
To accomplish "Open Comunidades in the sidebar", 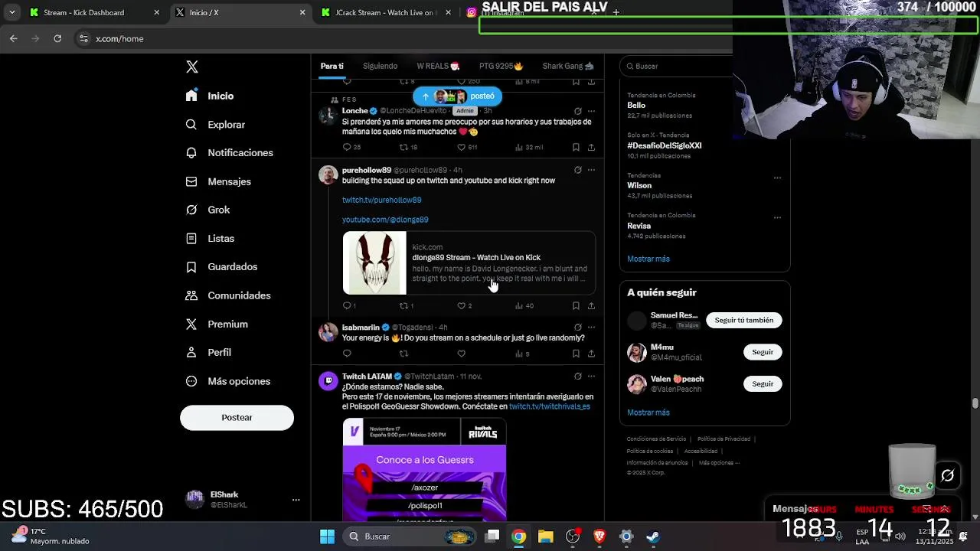I will (x=228, y=295).
